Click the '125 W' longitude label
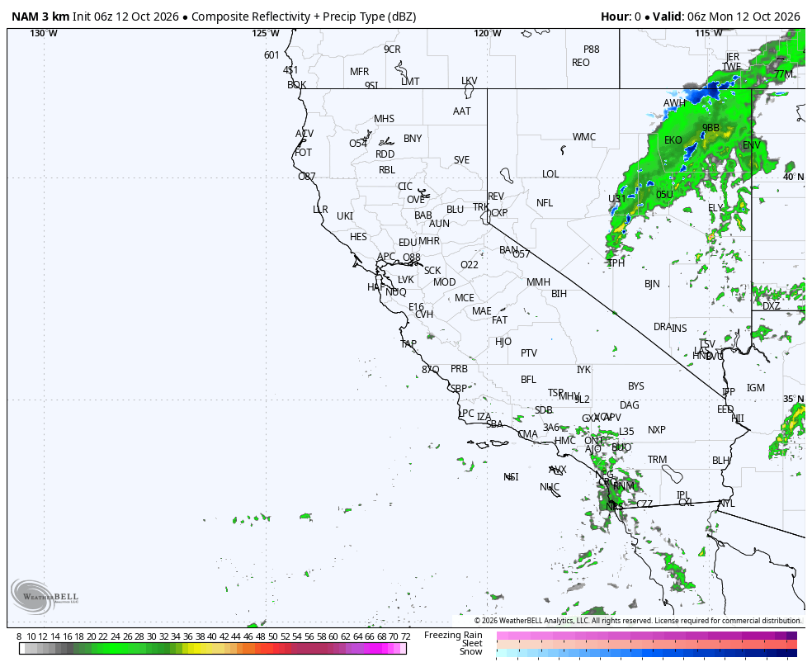812x667 pixels. (266, 33)
